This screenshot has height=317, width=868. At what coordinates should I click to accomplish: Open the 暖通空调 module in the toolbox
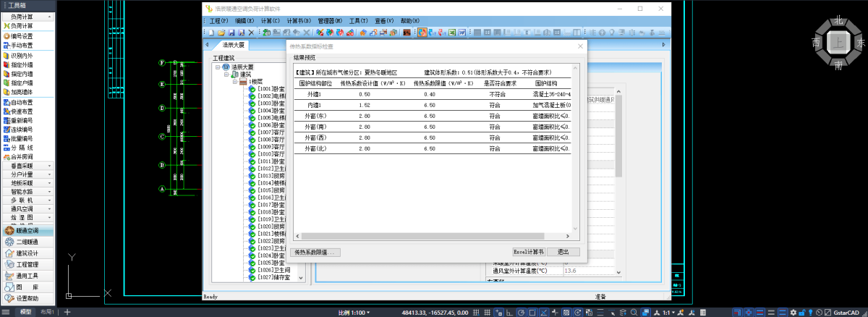(29, 231)
